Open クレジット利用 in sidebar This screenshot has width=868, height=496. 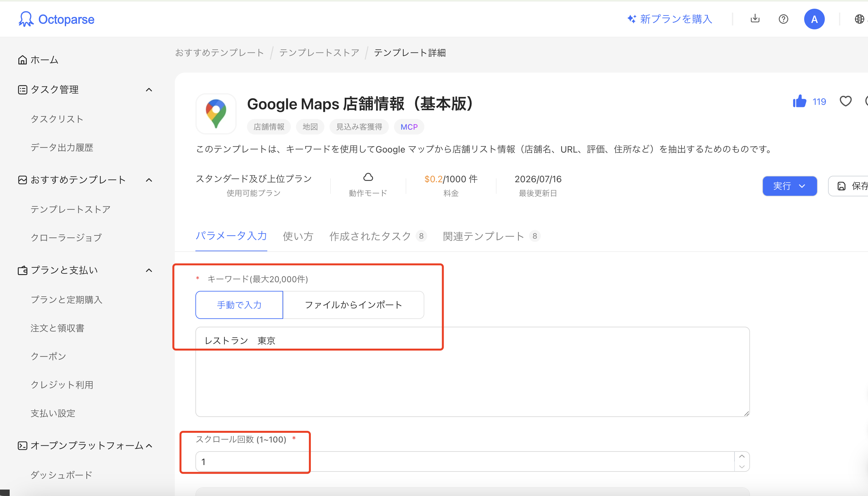pyautogui.click(x=62, y=385)
